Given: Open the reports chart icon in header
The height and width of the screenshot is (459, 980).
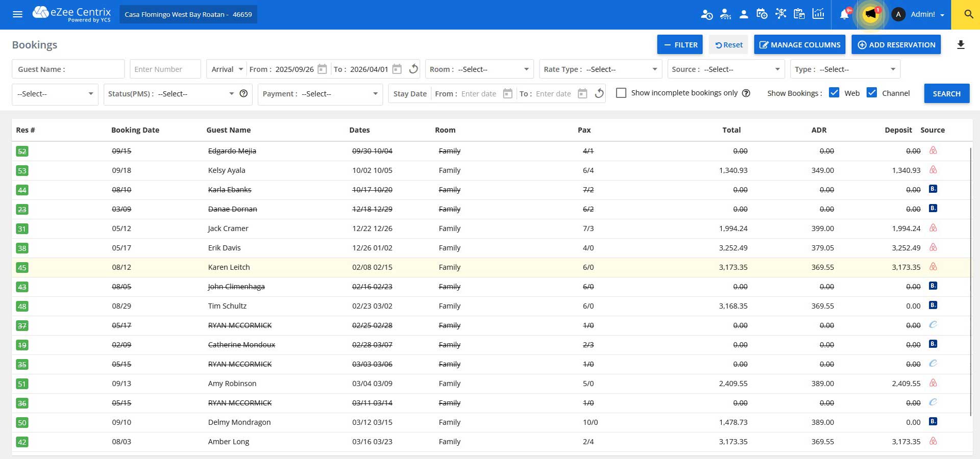Looking at the screenshot, I should [818, 14].
